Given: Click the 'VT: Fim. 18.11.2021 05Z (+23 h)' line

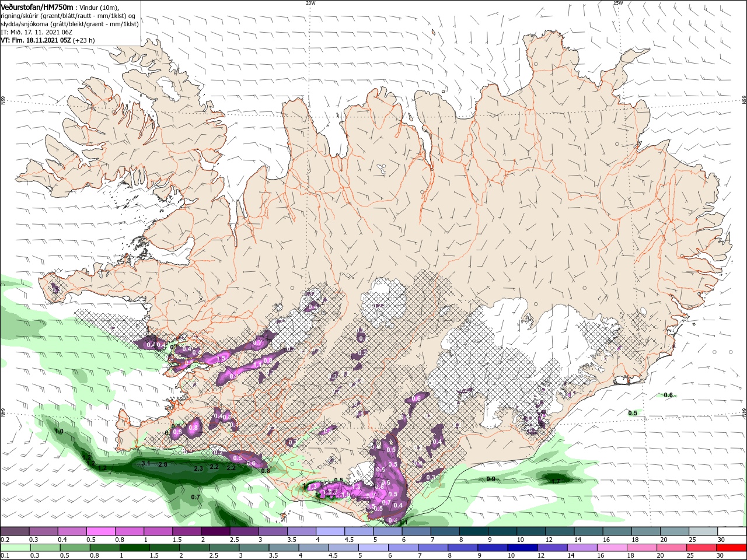Looking at the screenshot, I should click(47, 40).
